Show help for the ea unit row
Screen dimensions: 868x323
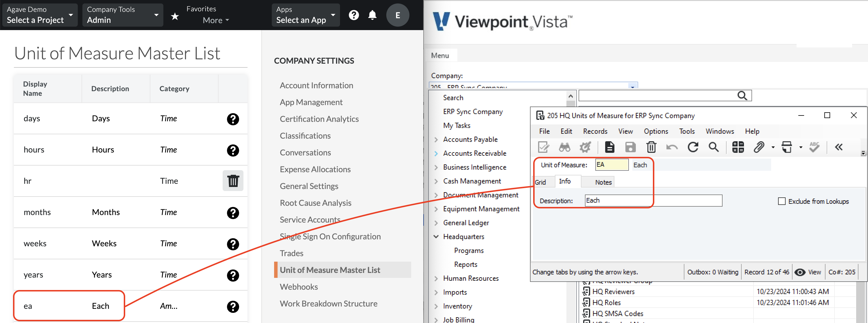coord(233,307)
